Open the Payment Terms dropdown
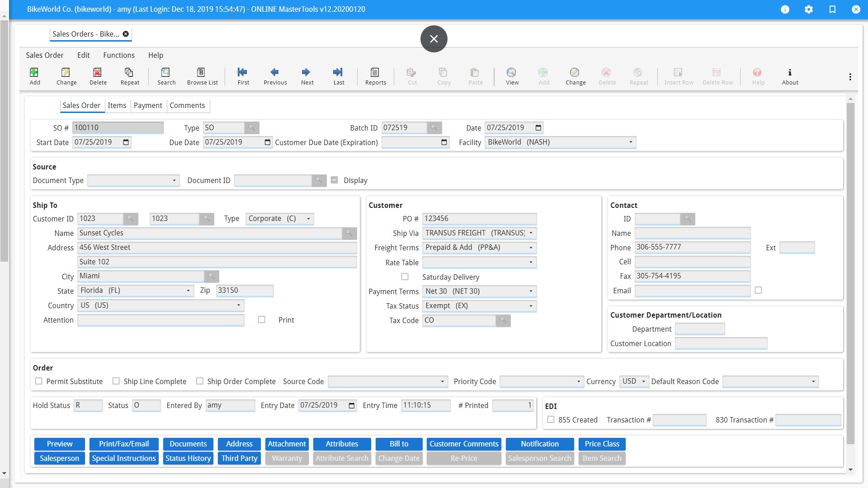This screenshot has width=868, height=488. 531,291
